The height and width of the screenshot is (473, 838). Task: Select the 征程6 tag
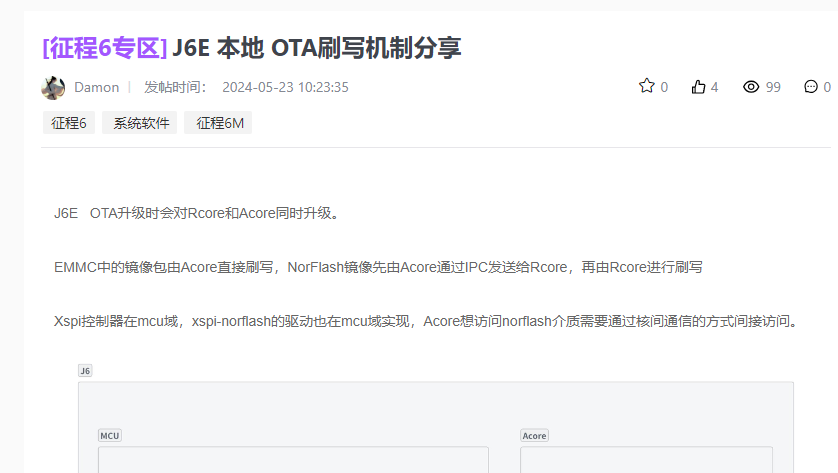[x=69, y=123]
